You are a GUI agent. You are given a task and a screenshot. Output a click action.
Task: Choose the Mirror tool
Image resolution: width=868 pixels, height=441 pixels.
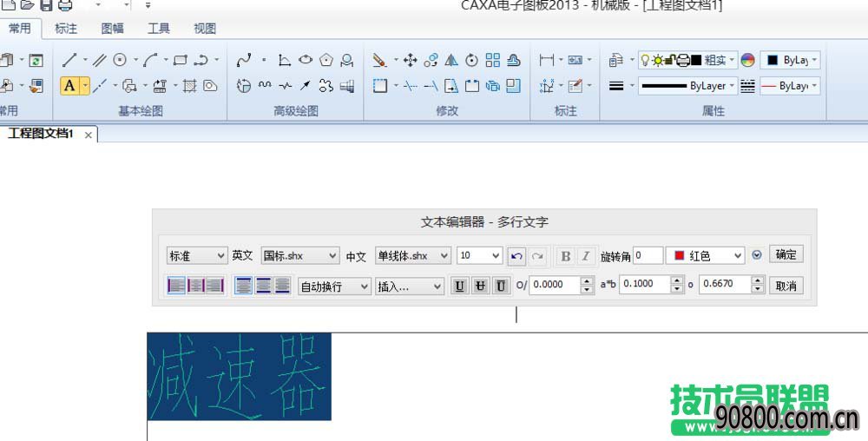(x=451, y=60)
